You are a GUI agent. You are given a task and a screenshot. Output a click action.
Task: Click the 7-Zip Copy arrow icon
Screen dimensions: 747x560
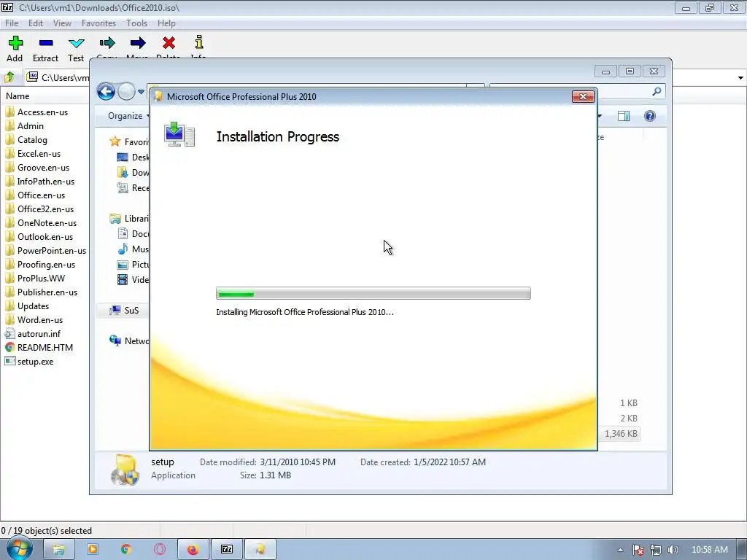[x=107, y=43]
